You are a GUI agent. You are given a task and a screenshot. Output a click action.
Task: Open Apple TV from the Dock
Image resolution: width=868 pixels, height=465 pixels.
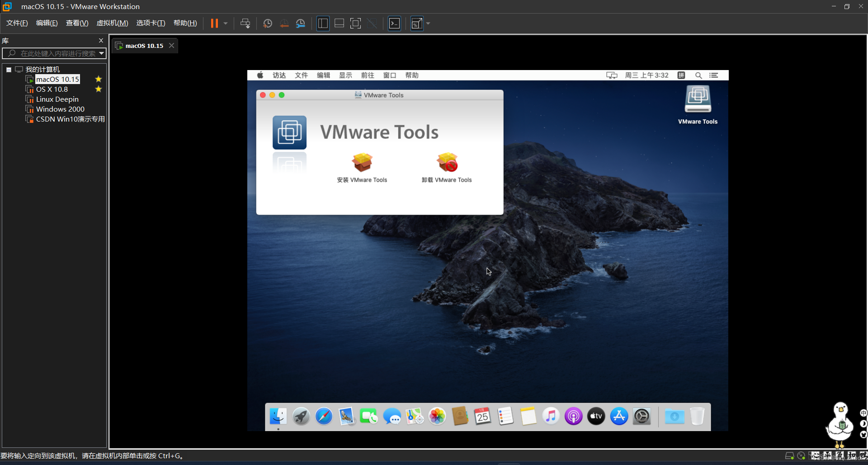click(596, 416)
